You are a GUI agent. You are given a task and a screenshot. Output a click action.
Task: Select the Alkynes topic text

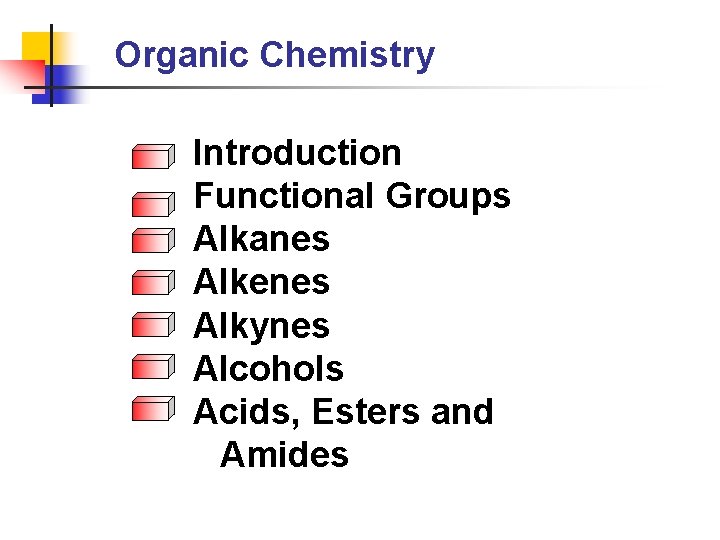coord(261,326)
